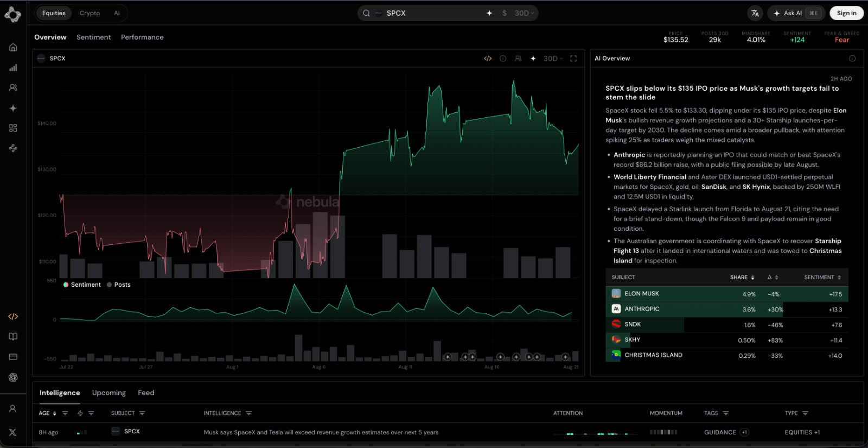Open the SUBJECT column filter
The image size is (868, 448).
click(x=142, y=413)
